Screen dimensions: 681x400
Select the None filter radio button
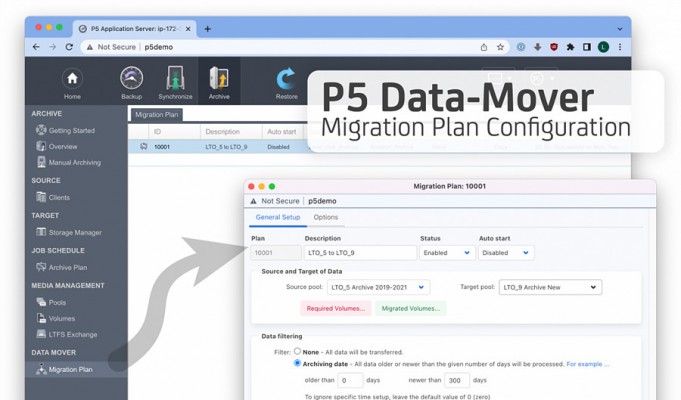297,351
